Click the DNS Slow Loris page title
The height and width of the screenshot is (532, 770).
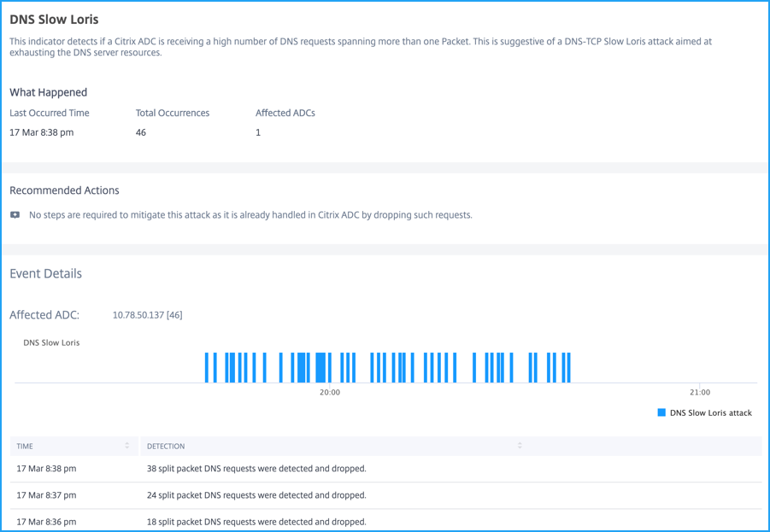tap(54, 19)
